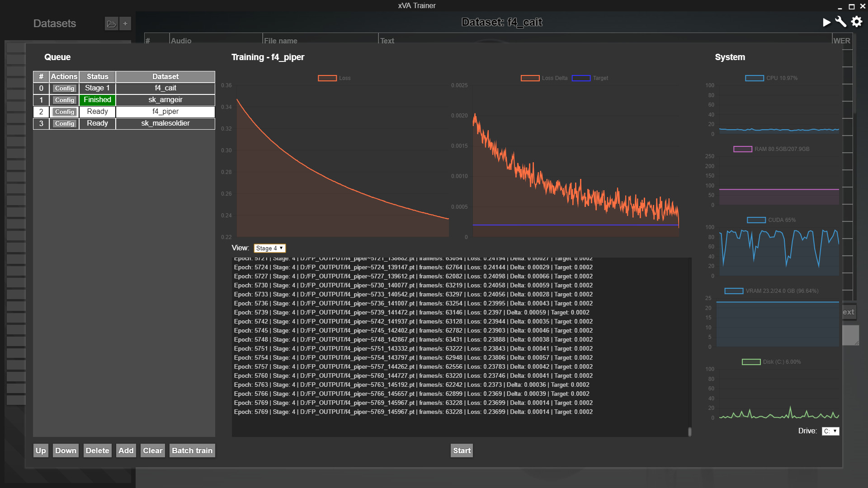The image size is (868, 488).
Task: Click the play/run training button
Action: point(826,23)
